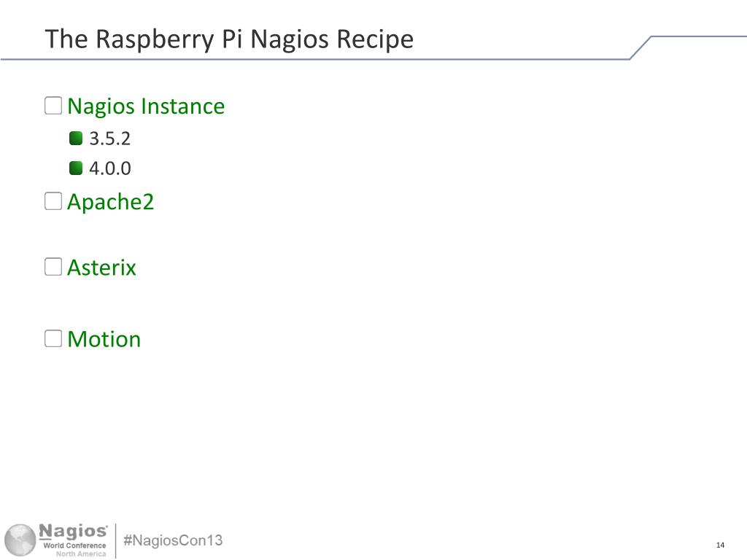Viewport: 747px width, 560px height.
Task: Select the Apache2 heading text
Action: [x=111, y=202]
